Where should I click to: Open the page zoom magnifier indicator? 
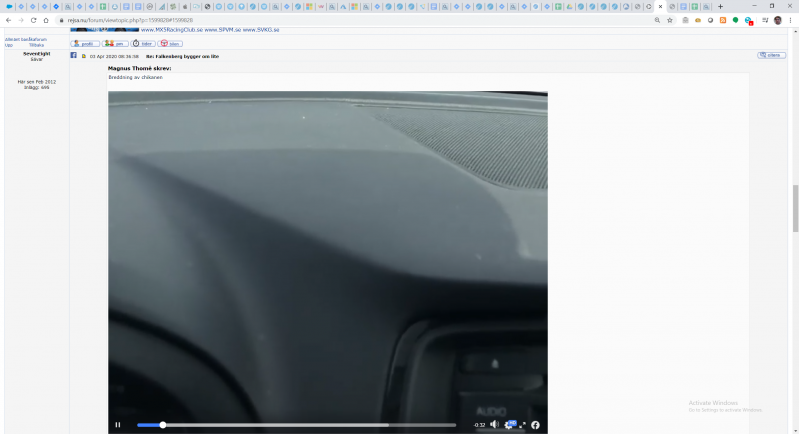tap(657, 20)
